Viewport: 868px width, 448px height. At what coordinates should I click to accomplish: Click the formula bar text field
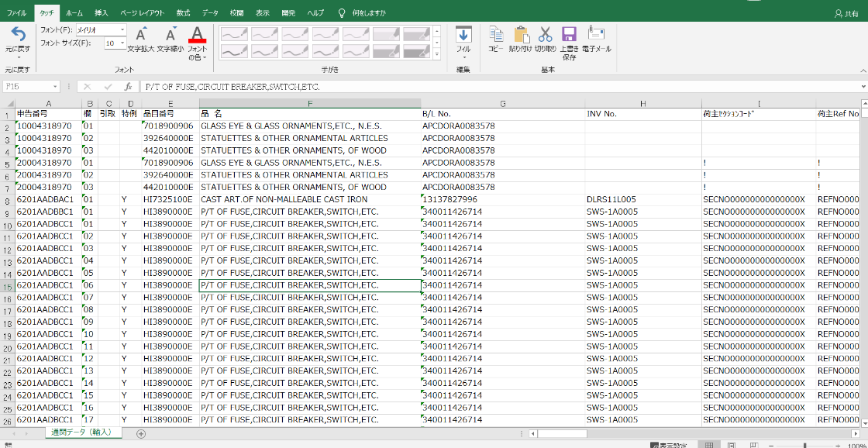click(500, 87)
